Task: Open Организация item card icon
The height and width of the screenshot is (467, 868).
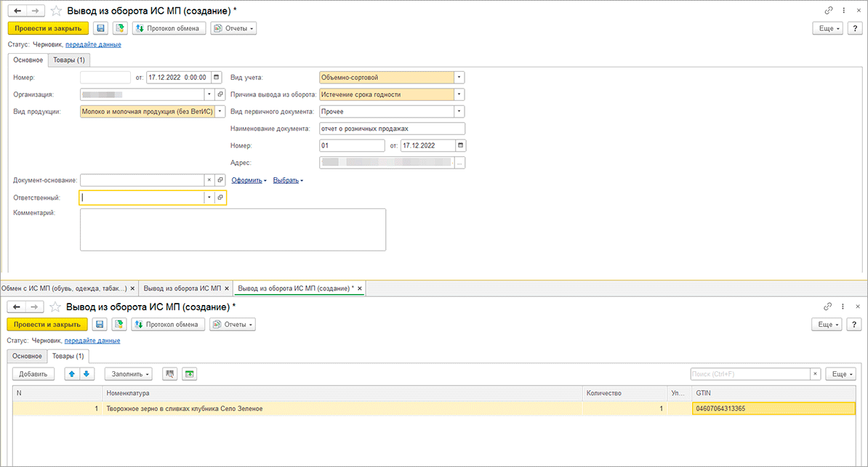Action: pos(220,94)
